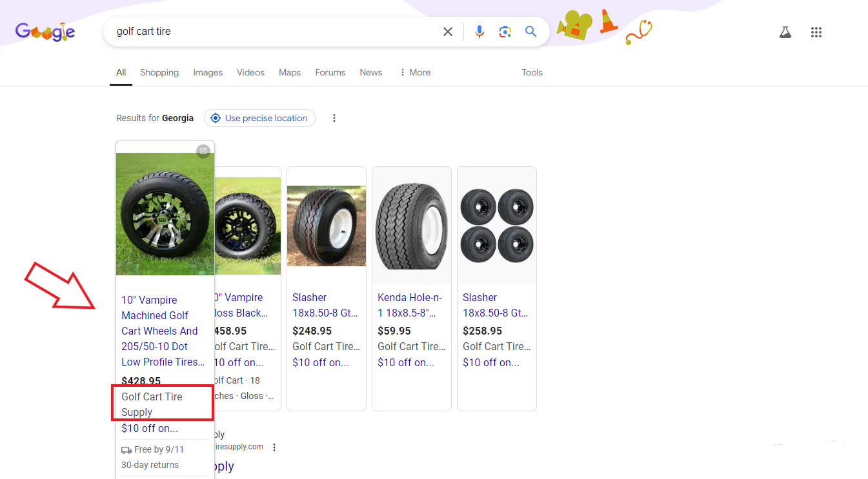
Task: Click the camera doodle decoration icon
Action: [575, 26]
